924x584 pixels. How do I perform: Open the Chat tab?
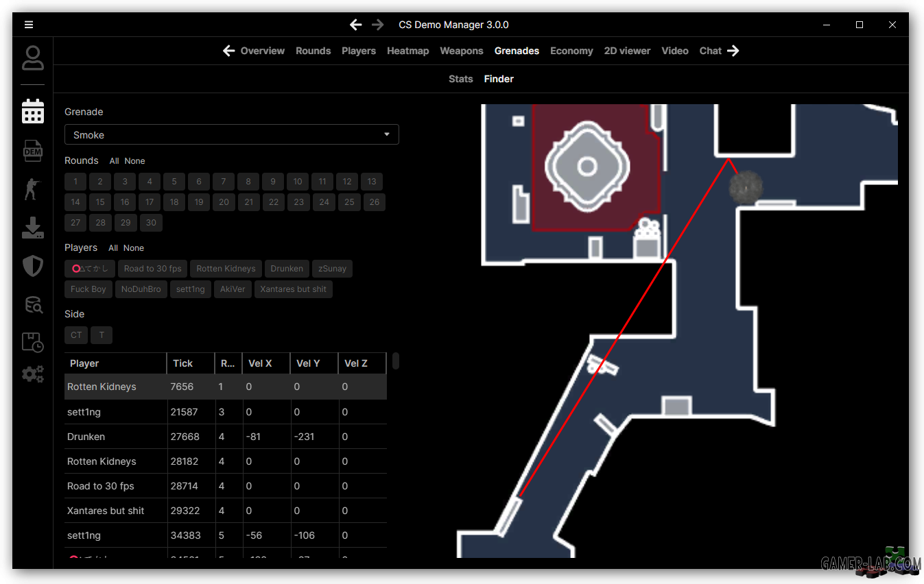click(x=711, y=51)
